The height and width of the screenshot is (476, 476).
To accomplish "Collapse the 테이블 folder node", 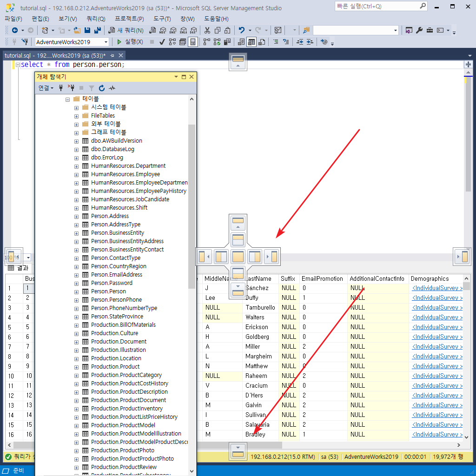I will pos(68,99).
